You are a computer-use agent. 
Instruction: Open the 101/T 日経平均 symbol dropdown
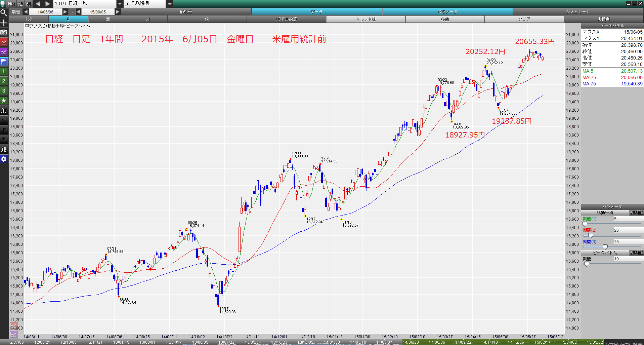(120, 4)
